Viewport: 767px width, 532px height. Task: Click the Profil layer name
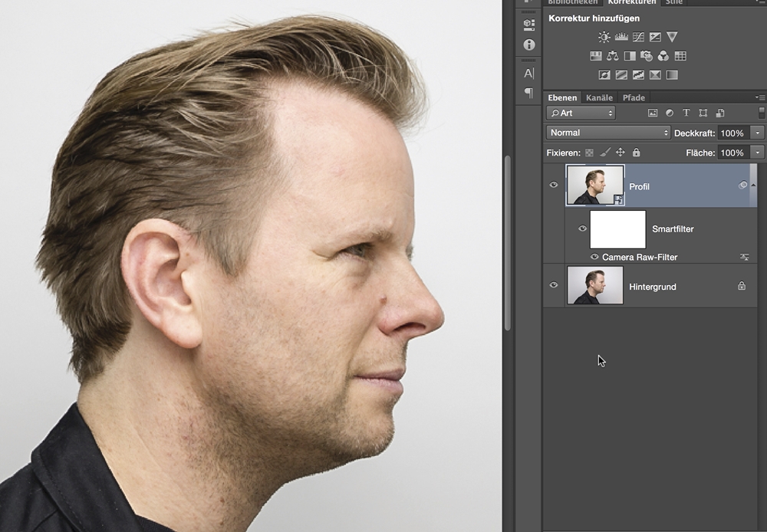(640, 186)
